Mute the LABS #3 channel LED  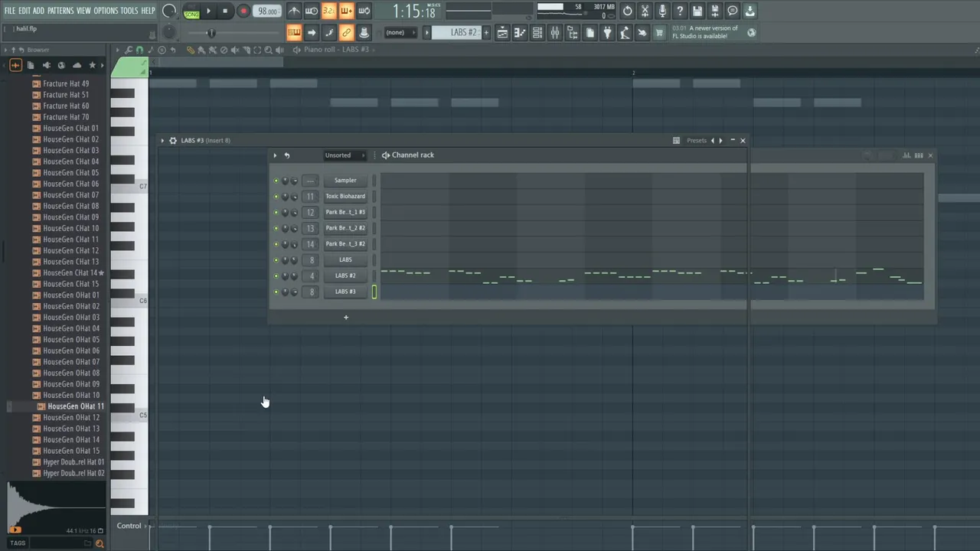pyautogui.click(x=276, y=292)
